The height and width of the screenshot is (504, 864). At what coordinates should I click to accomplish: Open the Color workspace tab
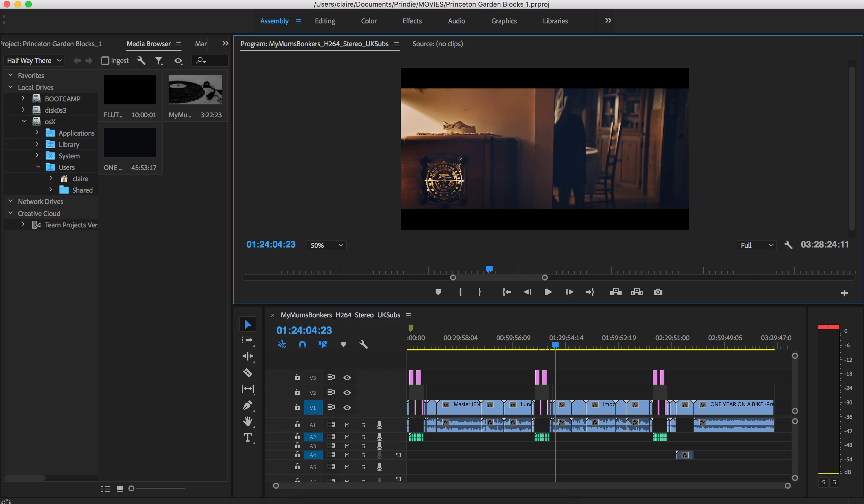[x=369, y=21]
